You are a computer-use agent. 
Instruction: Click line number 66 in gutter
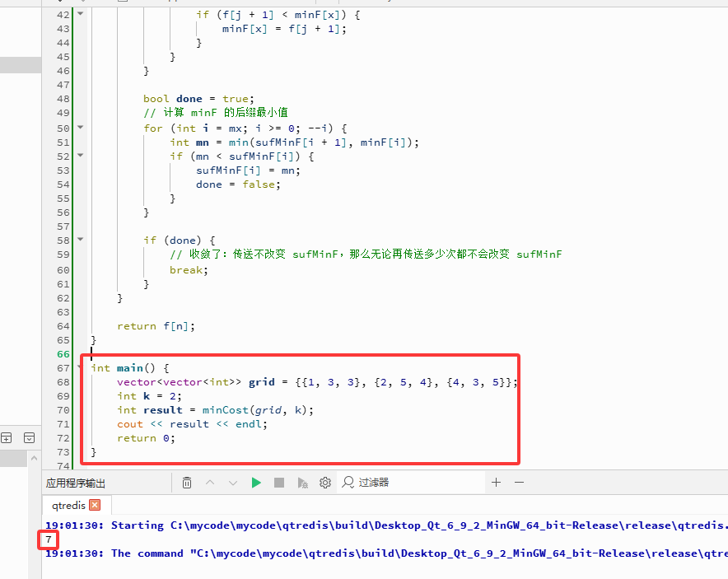[x=63, y=354]
